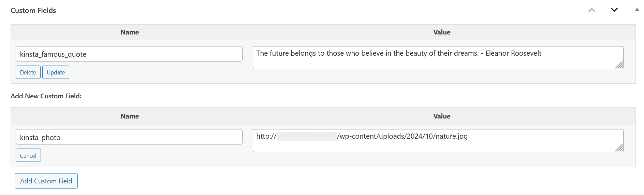Grab the resize handle of the URL textarea
This screenshot has width=644, height=195.
pyautogui.click(x=619, y=148)
